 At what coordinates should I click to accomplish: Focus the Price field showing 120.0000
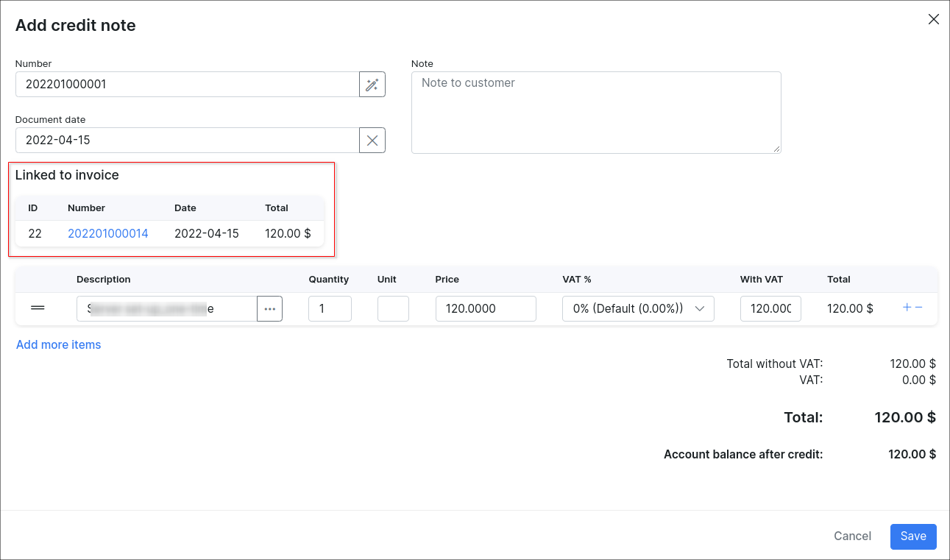click(486, 309)
